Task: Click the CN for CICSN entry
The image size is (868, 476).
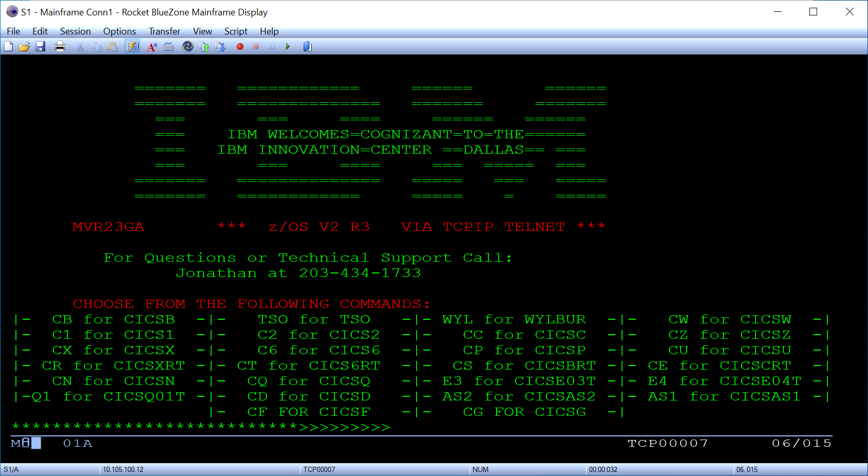Action: point(114,381)
